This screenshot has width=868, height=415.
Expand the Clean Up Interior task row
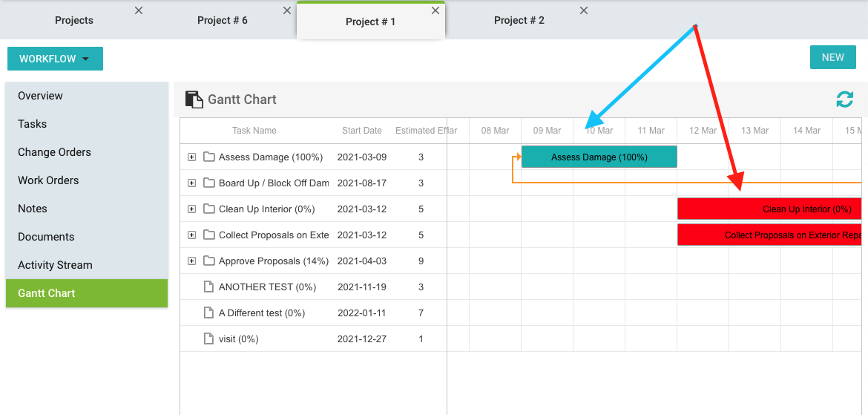(x=191, y=209)
